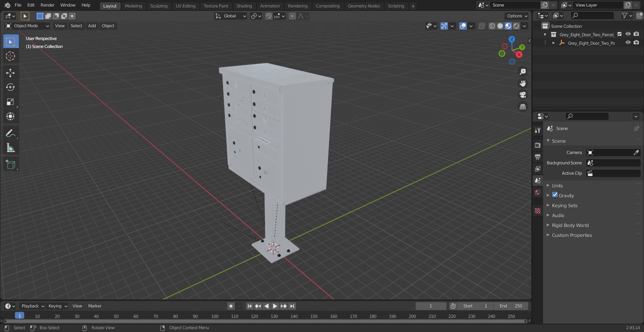Click the outliner search field
The width and height of the screenshot is (644, 332).
(592, 16)
